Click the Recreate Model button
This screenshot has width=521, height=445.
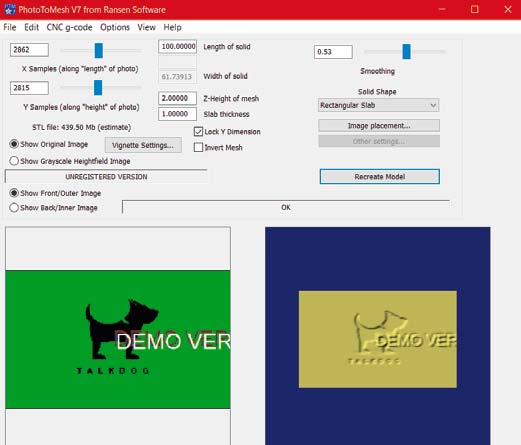tap(380, 176)
